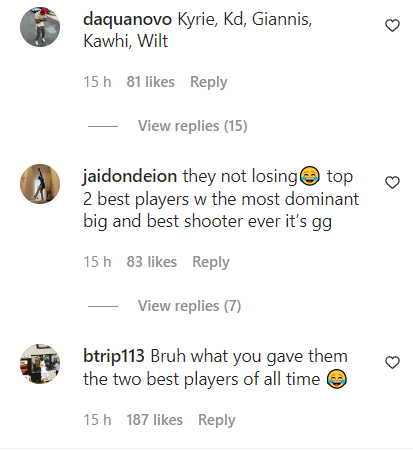Reply to btrip113's comment
This screenshot has width=413, height=450.
(x=217, y=420)
